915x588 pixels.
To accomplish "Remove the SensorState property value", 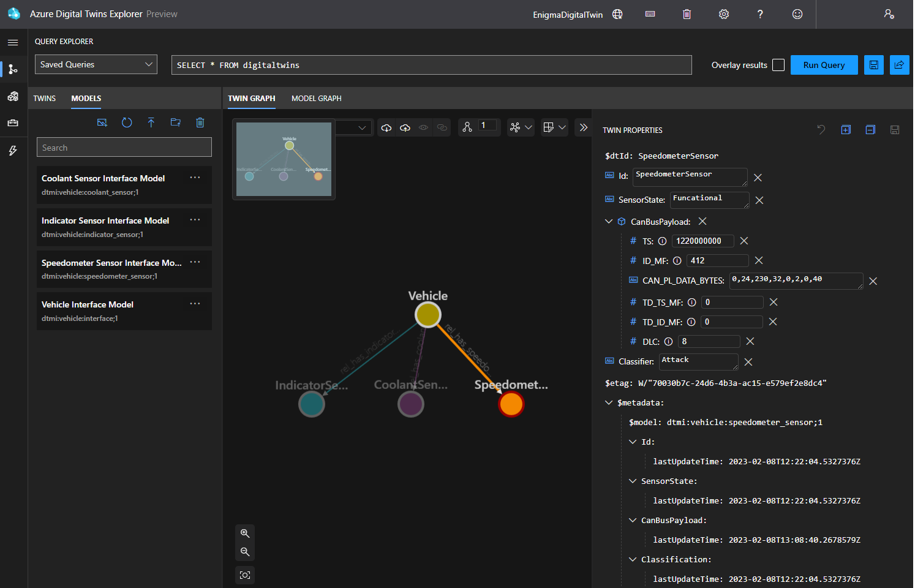I will pos(759,200).
